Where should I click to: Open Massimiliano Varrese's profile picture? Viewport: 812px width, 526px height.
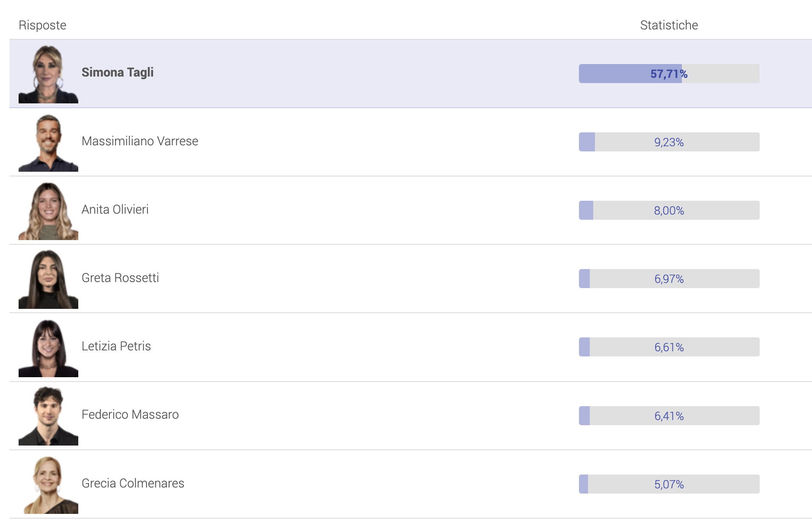click(48, 142)
